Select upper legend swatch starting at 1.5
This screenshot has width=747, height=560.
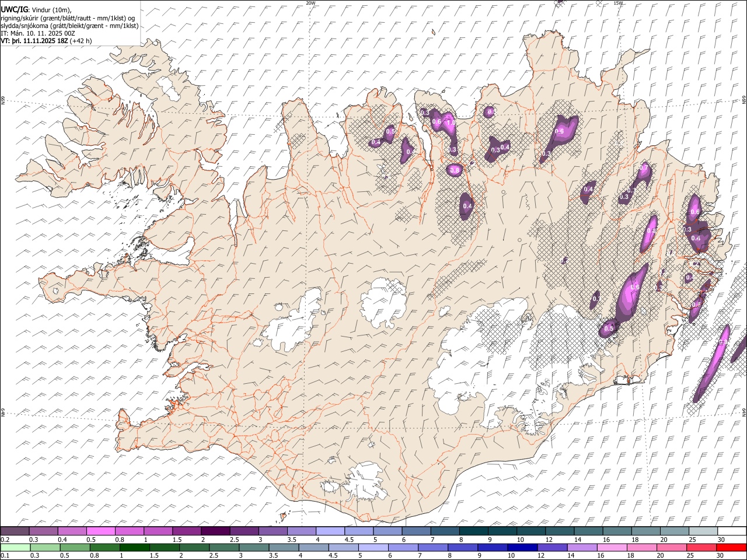[x=186, y=531]
